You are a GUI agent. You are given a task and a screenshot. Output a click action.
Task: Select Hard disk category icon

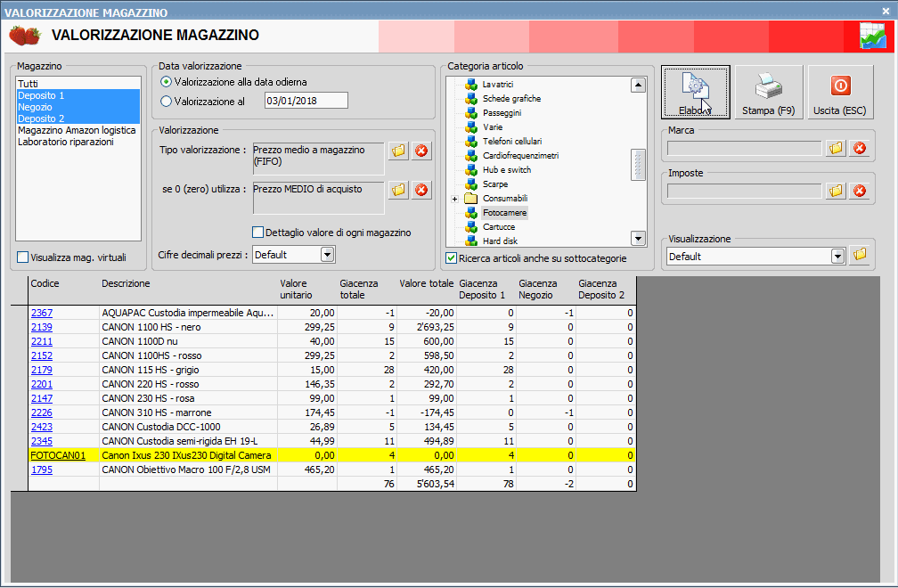470,241
